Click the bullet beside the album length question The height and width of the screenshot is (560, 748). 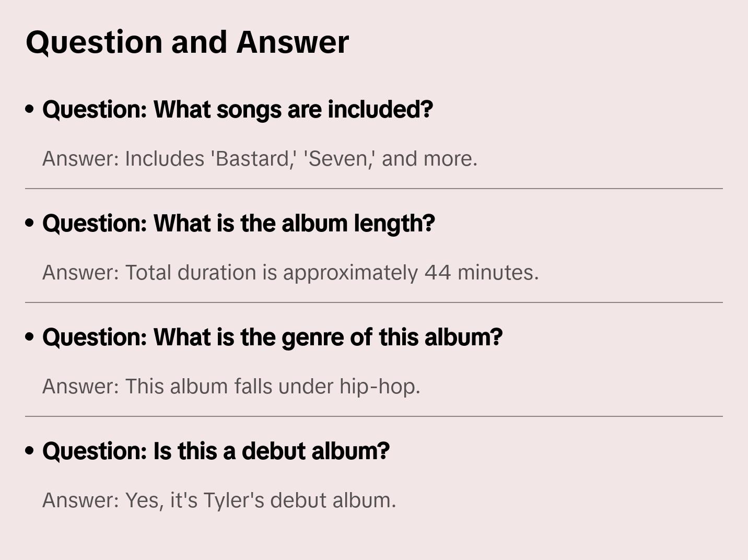(x=30, y=223)
